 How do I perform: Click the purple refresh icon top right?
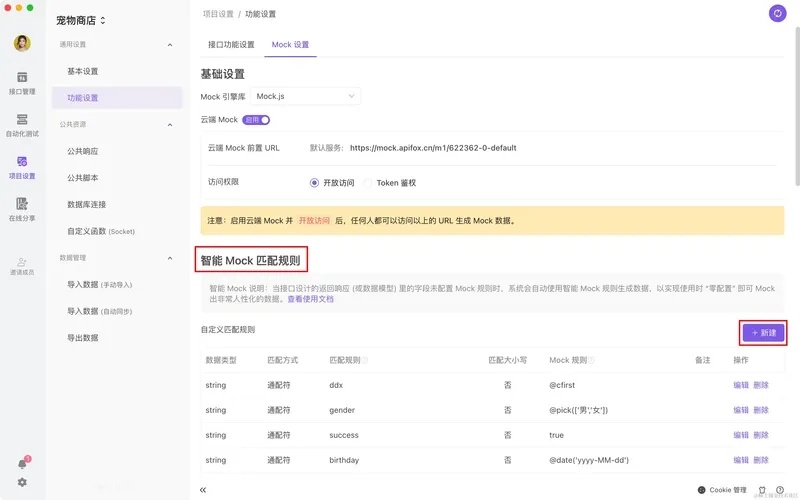coord(777,14)
